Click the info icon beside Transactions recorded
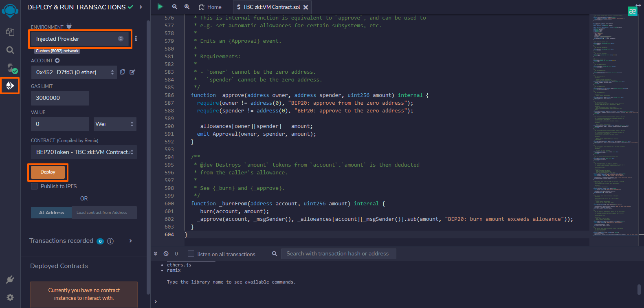 (110, 241)
